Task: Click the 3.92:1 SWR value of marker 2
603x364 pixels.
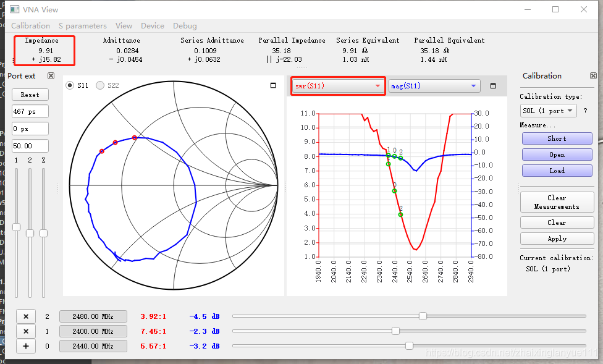Action: click(x=153, y=316)
